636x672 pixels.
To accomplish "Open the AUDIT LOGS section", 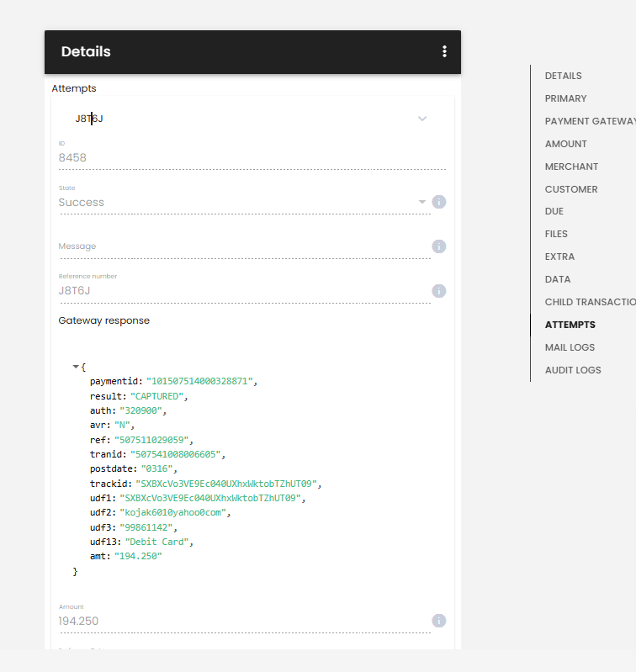I will [x=573, y=370].
